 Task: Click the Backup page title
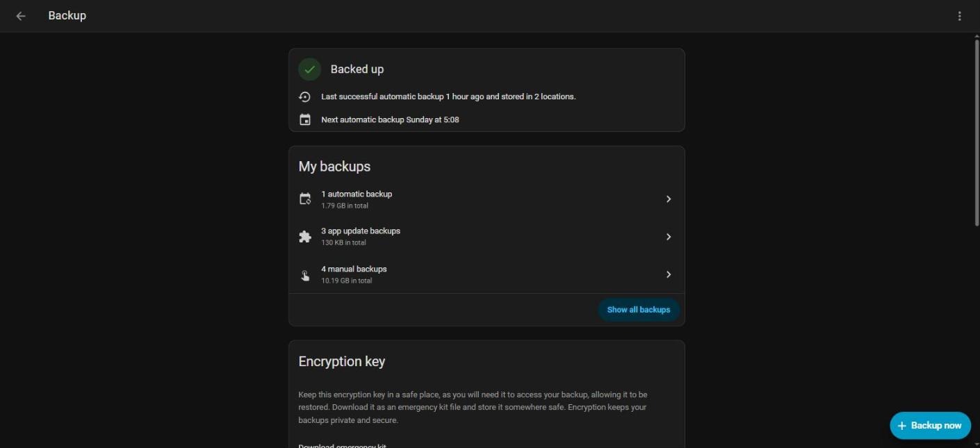[67, 15]
